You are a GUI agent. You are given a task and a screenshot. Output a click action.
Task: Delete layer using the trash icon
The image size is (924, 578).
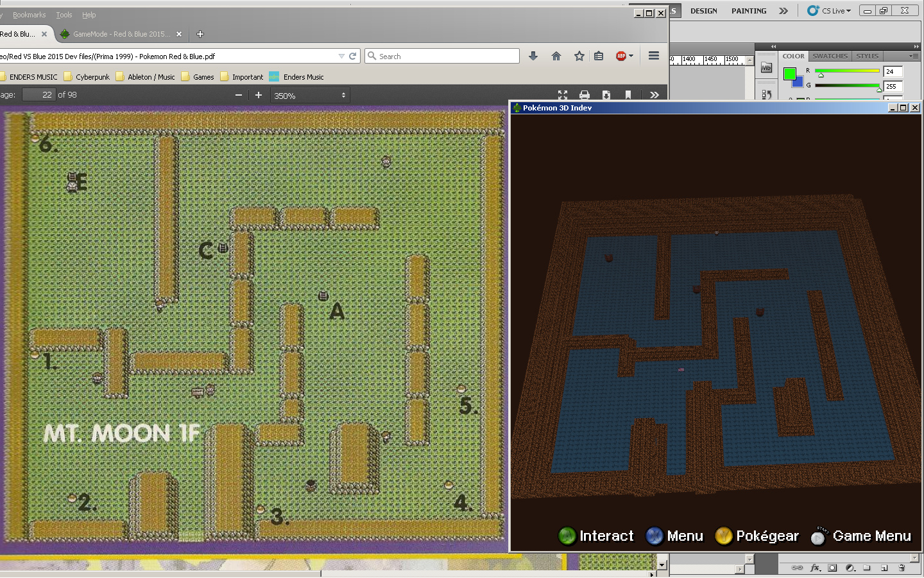pos(902,568)
